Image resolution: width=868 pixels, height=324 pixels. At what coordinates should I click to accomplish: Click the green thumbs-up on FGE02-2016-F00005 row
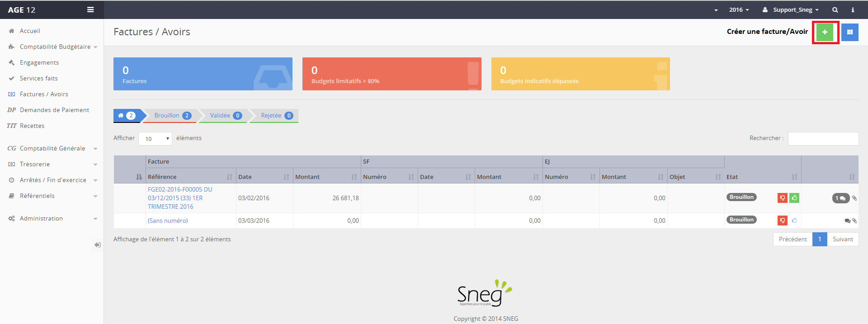[794, 198]
